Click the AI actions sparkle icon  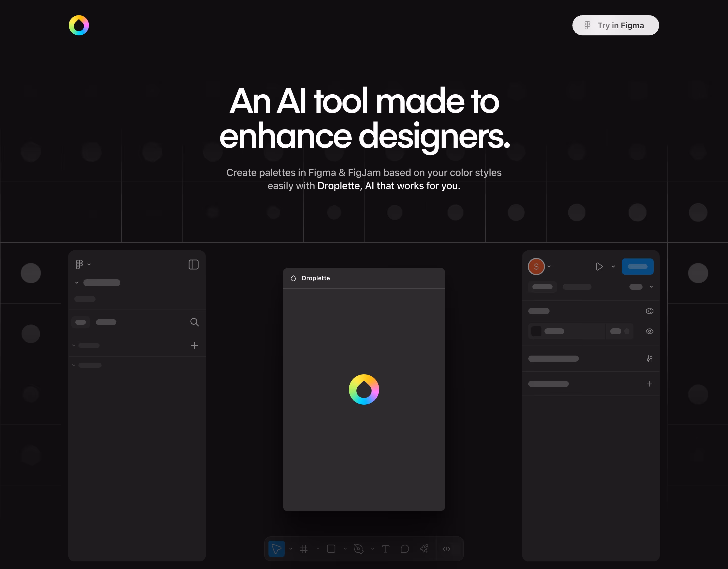point(424,549)
